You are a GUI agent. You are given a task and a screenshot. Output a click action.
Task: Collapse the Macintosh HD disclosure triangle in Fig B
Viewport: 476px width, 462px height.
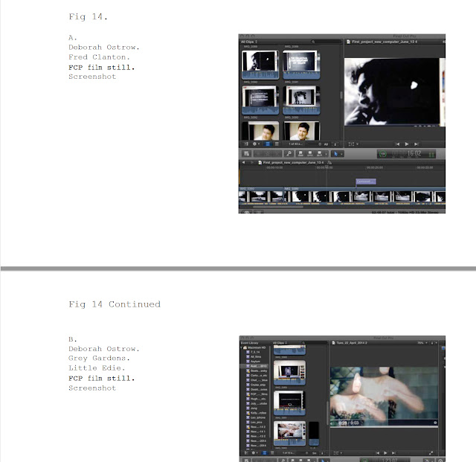pos(242,347)
